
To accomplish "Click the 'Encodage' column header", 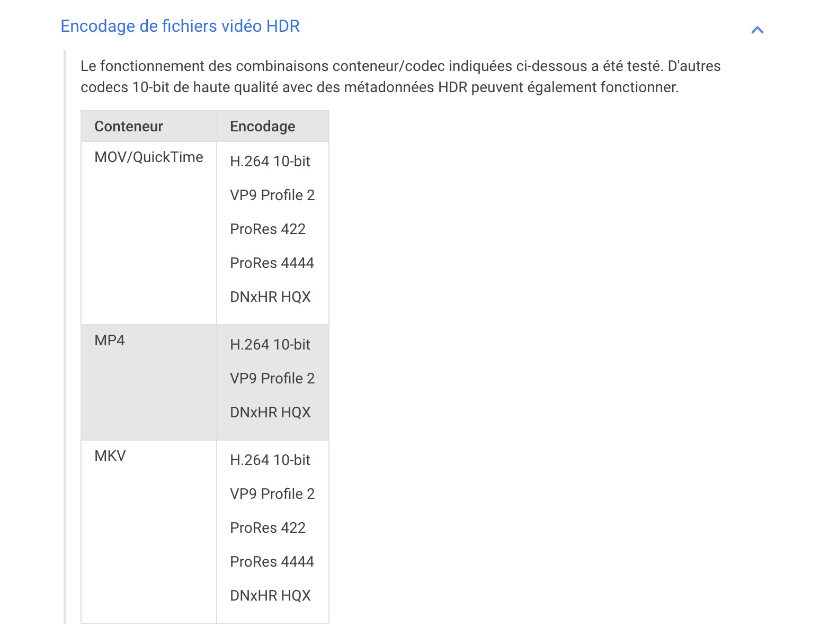I will pyautogui.click(x=262, y=127).
